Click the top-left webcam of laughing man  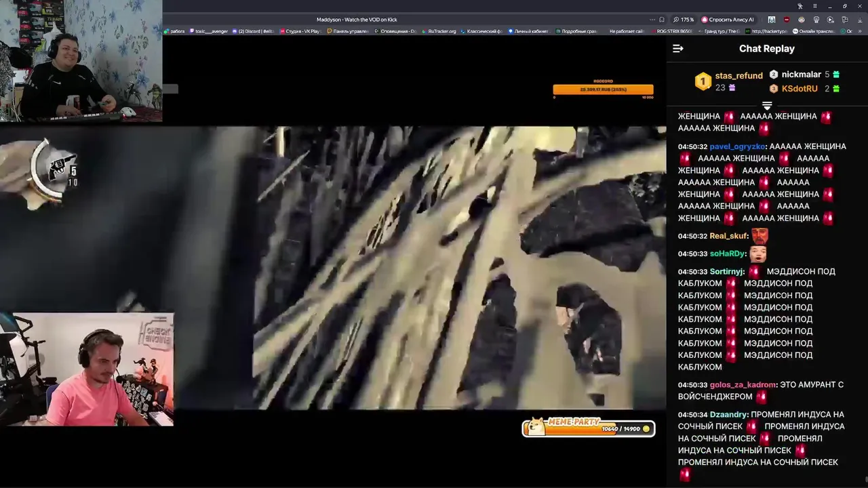(x=81, y=61)
